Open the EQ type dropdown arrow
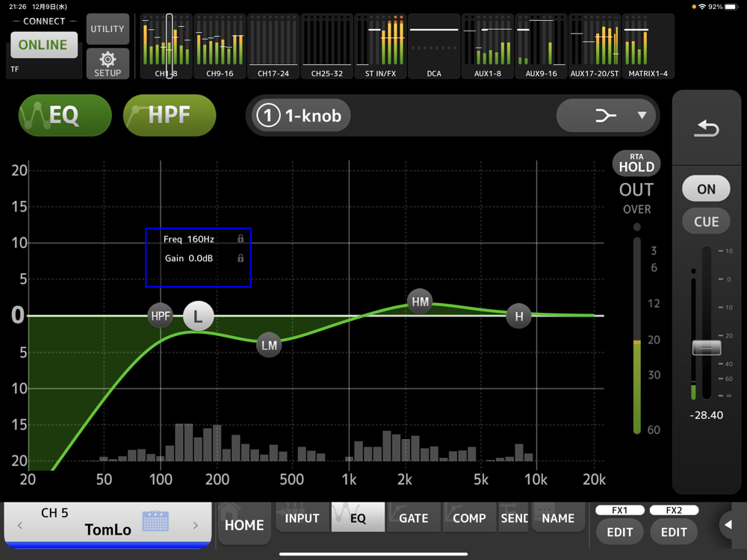747x560 pixels. [x=642, y=115]
